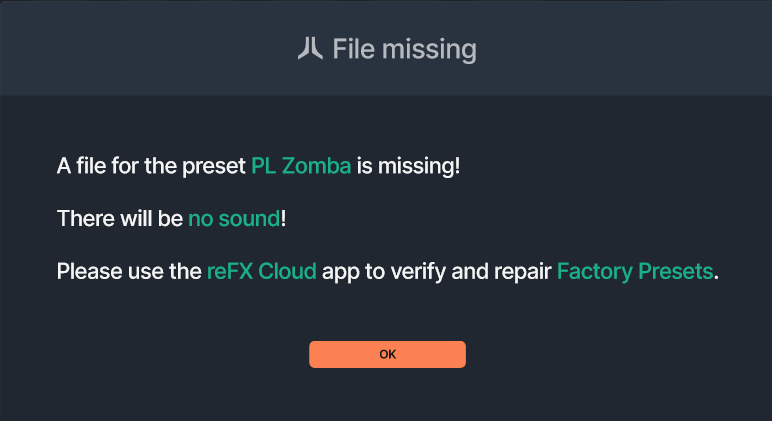Click the "There will be" message text
The image size is (772, 421).
[120, 218]
